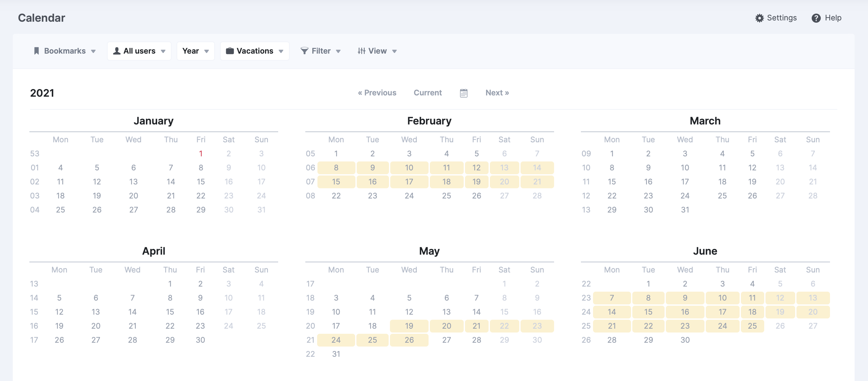The image size is (868, 381).
Task: Open the Year period dropdown
Action: (195, 51)
